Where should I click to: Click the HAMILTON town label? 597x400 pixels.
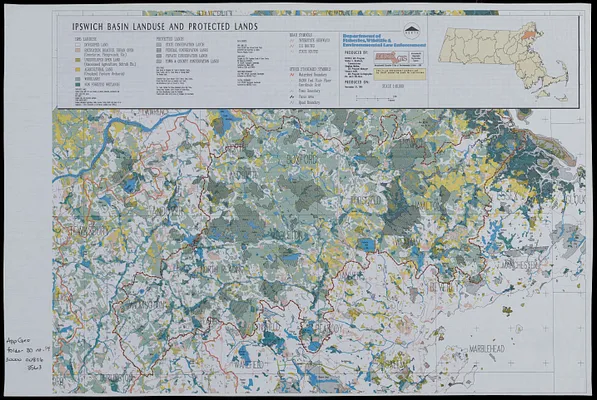pos(426,205)
